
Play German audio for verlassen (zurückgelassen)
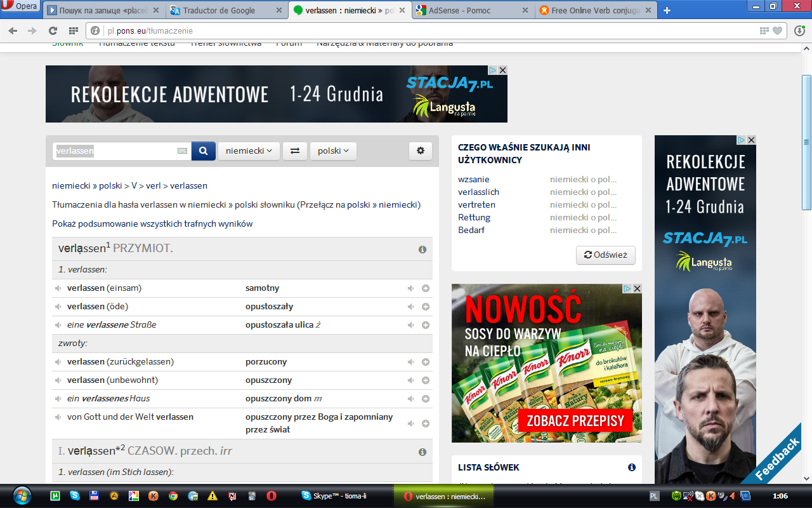coord(58,362)
